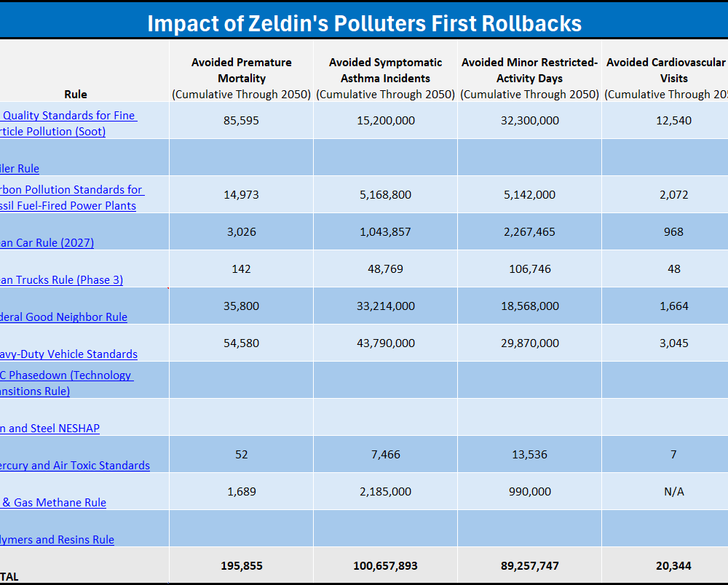Select the total cell showing 100,657,893
The height and width of the screenshot is (585, 728).
click(x=385, y=565)
